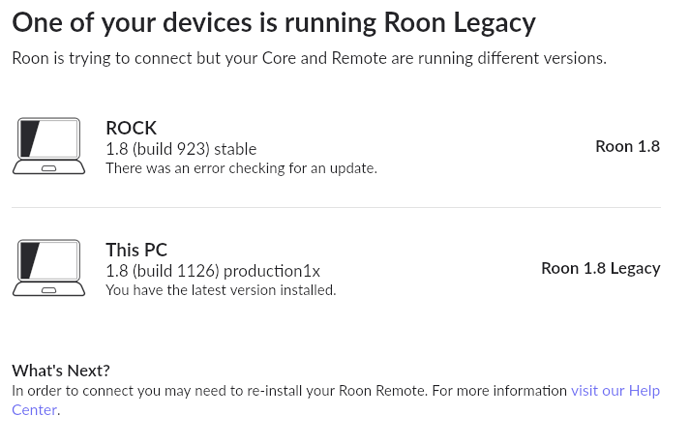Click the 'Roon 1.8 Legacy' version label
Screen dimensions: 690x446
(601, 268)
